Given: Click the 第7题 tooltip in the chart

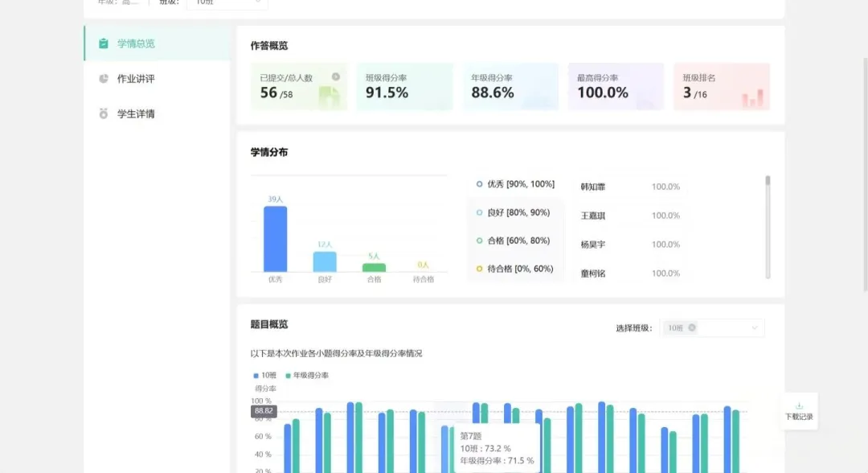Looking at the screenshot, I should point(497,448).
